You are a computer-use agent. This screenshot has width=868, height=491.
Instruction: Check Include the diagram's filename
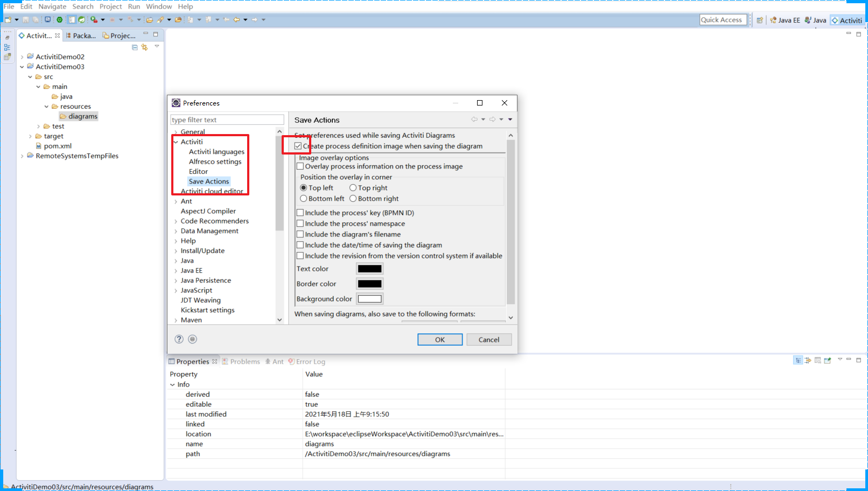pyautogui.click(x=300, y=234)
